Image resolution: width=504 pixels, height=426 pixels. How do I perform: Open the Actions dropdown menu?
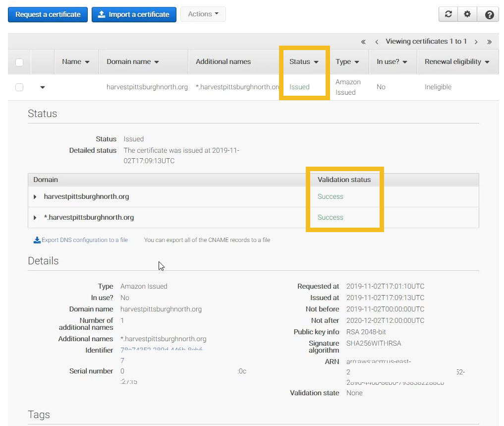(x=203, y=14)
